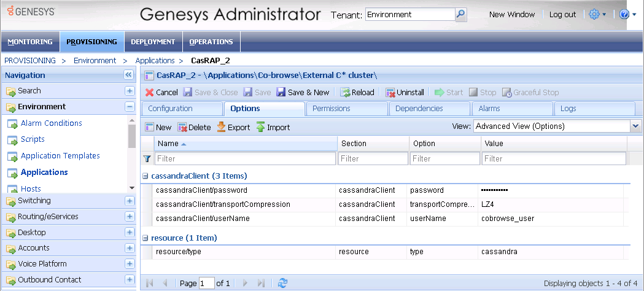Go to first page icon
The image size is (644, 291).
coord(150,283)
